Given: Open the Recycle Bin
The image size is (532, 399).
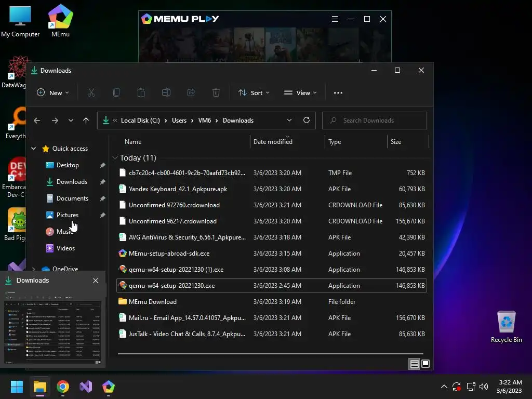Looking at the screenshot, I should (506, 326).
